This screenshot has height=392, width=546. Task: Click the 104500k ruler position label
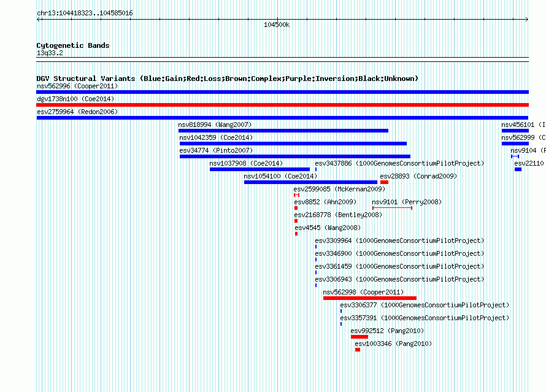(277, 25)
